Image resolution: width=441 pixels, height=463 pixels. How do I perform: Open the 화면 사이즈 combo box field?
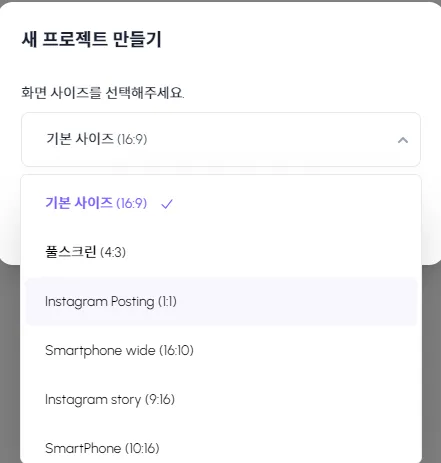tap(221, 139)
